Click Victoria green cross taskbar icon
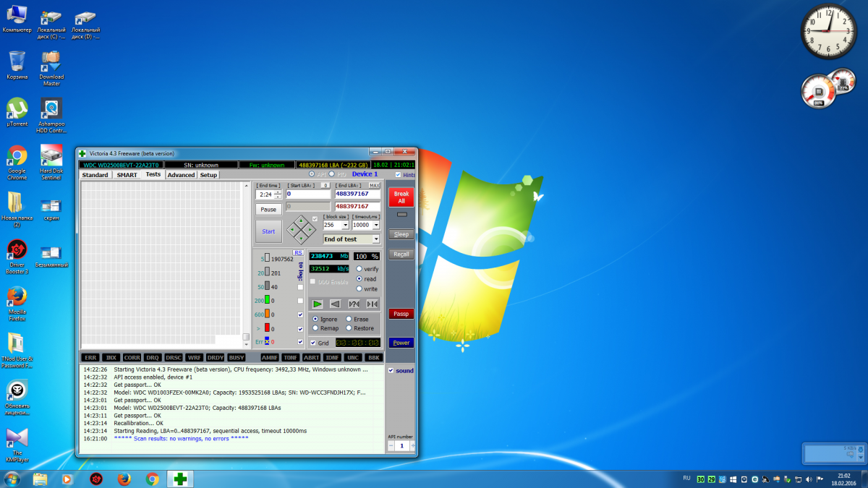Viewport: 868px width, 488px height. pos(180,479)
